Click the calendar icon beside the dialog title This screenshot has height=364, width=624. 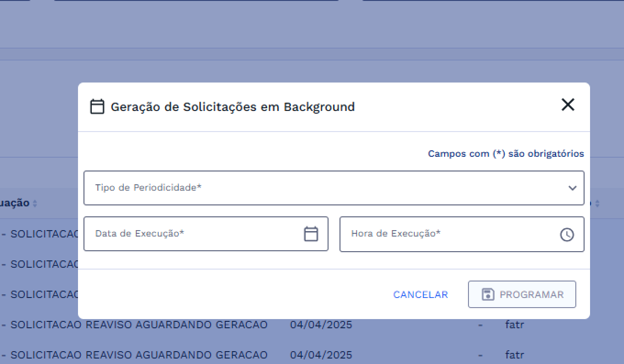tap(97, 107)
